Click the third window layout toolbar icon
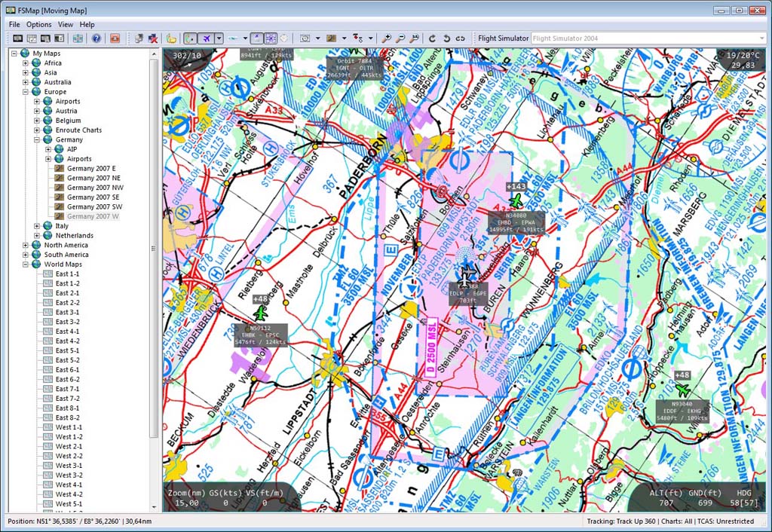 coord(45,38)
